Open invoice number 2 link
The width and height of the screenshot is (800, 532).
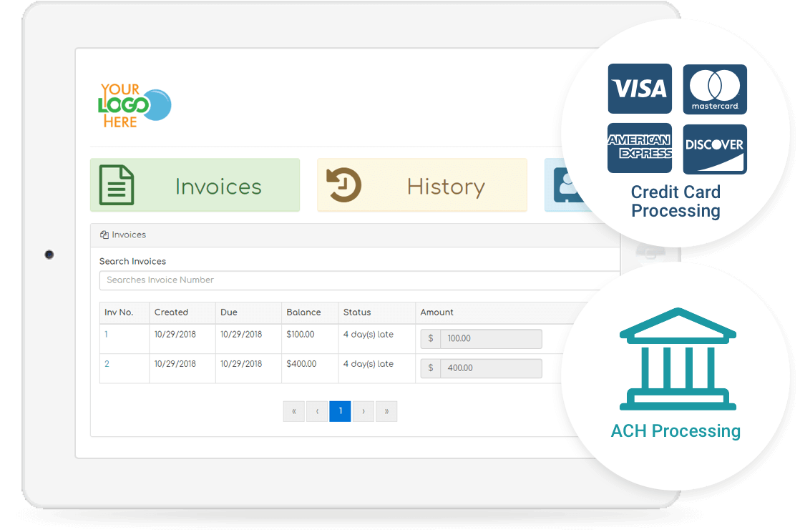(x=107, y=364)
